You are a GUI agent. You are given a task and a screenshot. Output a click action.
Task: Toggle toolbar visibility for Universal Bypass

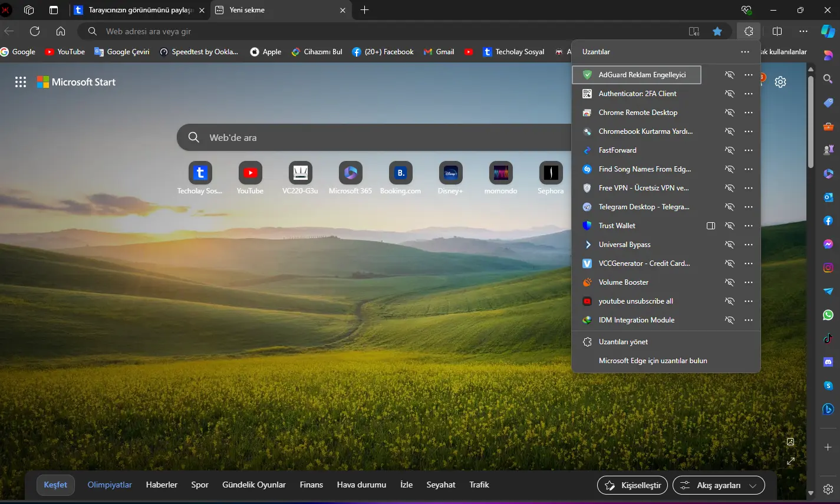(x=730, y=245)
